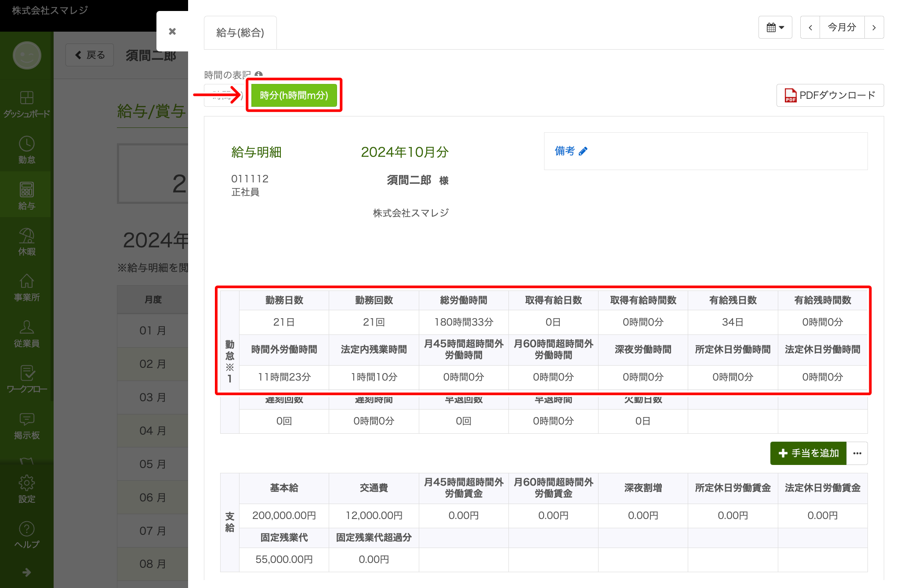
Task: Open 設定 gear in the sidebar
Action: pyautogui.click(x=26, y=489)
